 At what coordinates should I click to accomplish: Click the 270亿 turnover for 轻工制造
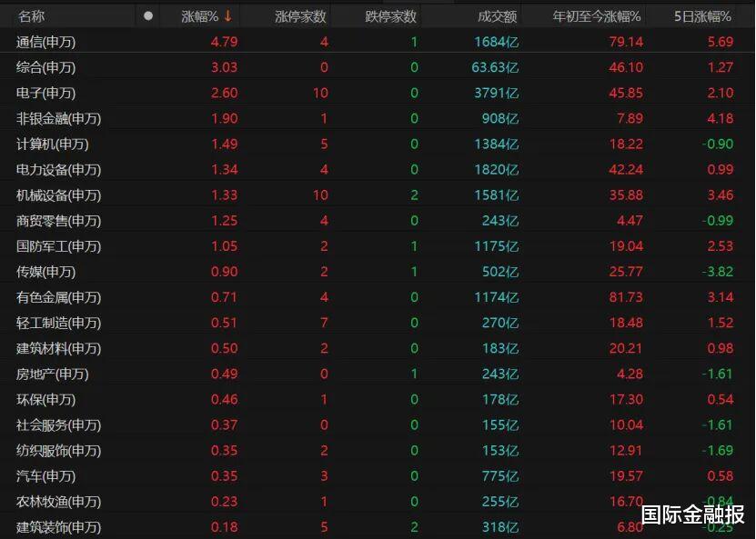click(x=500, y=323)
